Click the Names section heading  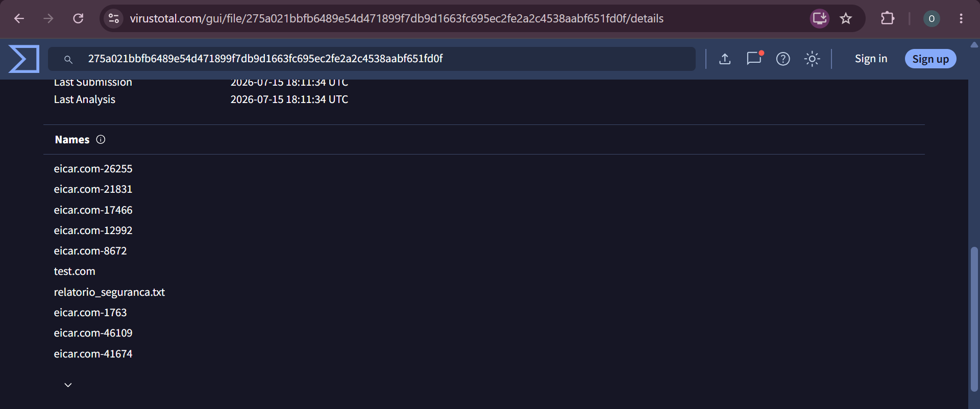click(72, 140)
